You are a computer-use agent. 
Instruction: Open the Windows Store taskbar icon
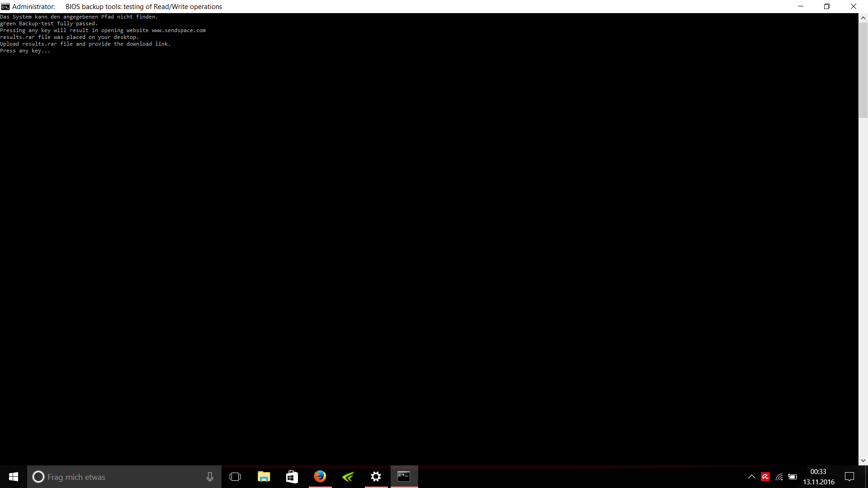292,477
